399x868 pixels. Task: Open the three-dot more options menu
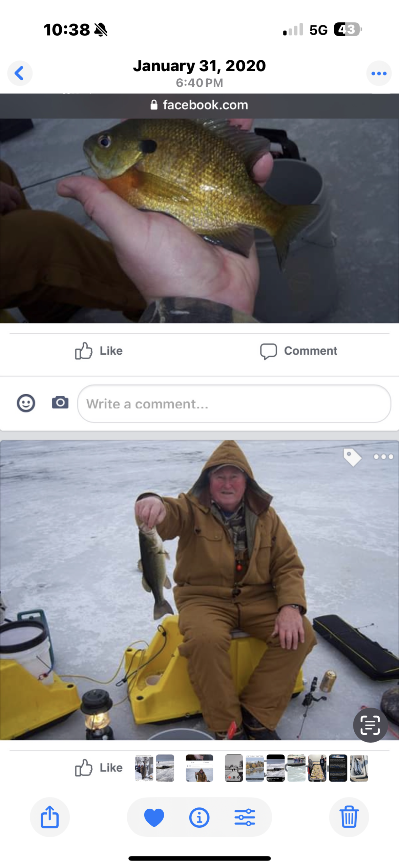(379, 73)
